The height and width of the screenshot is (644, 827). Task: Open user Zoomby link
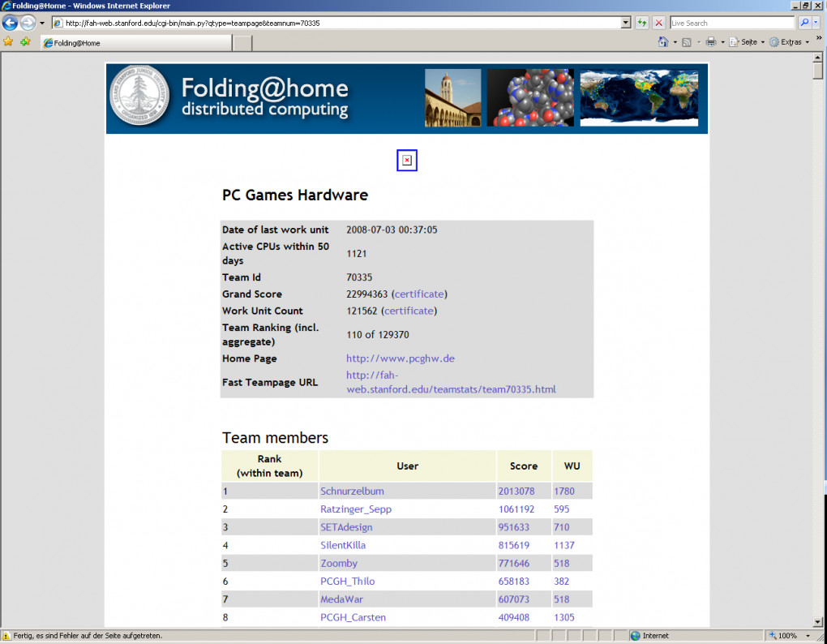339,563
